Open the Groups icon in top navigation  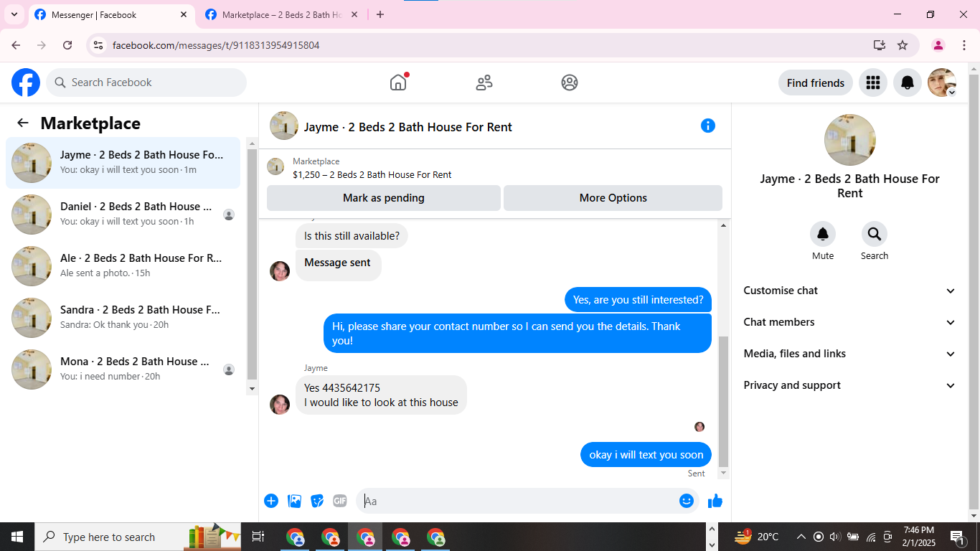570,83
